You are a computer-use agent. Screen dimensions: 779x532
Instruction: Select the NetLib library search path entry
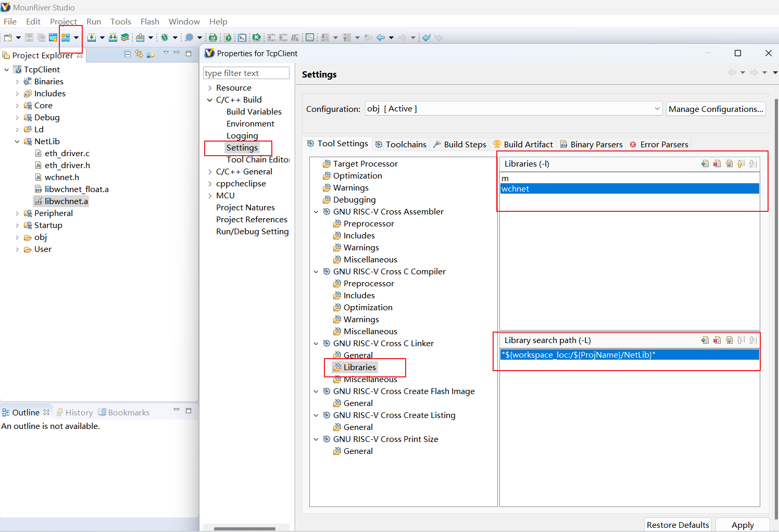(x=630, y=354)
